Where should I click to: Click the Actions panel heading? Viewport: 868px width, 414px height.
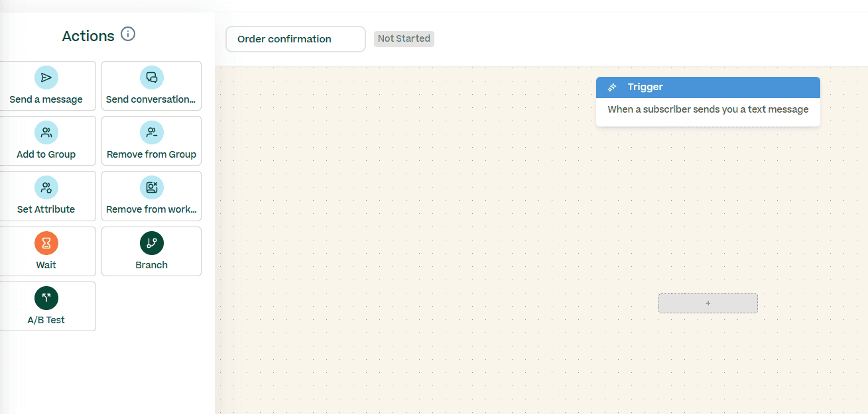point(88,36)
